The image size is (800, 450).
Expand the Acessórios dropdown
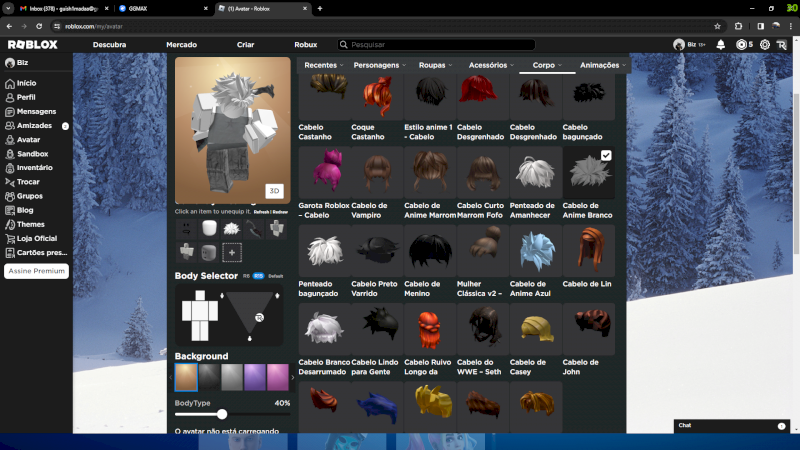491,65
